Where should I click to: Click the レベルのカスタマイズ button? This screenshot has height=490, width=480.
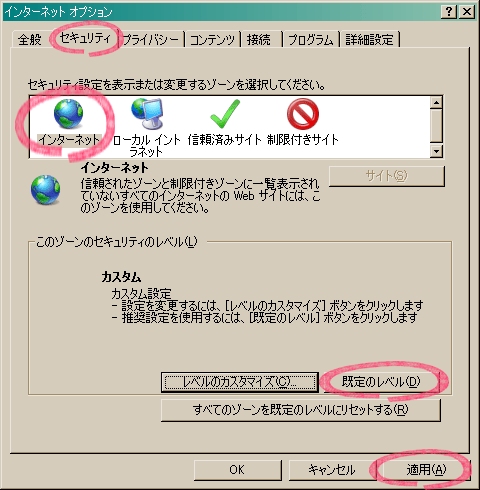[x=240, y=382]
